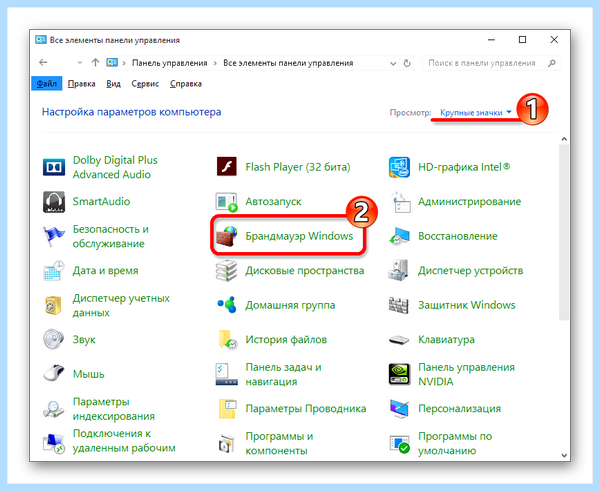Open the NVIDIA control panel icon

pyautogui.click(x=399, y=374)
